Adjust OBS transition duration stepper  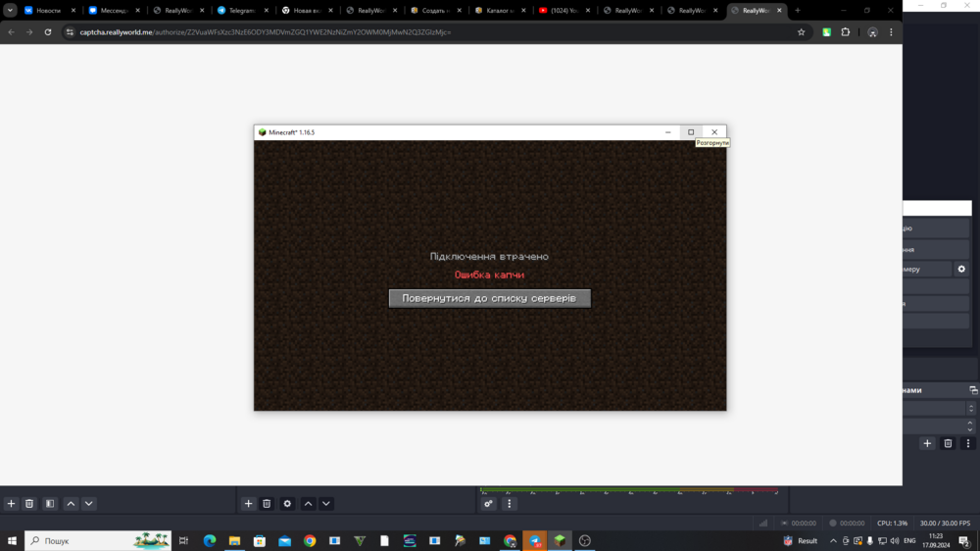(970, 426)
